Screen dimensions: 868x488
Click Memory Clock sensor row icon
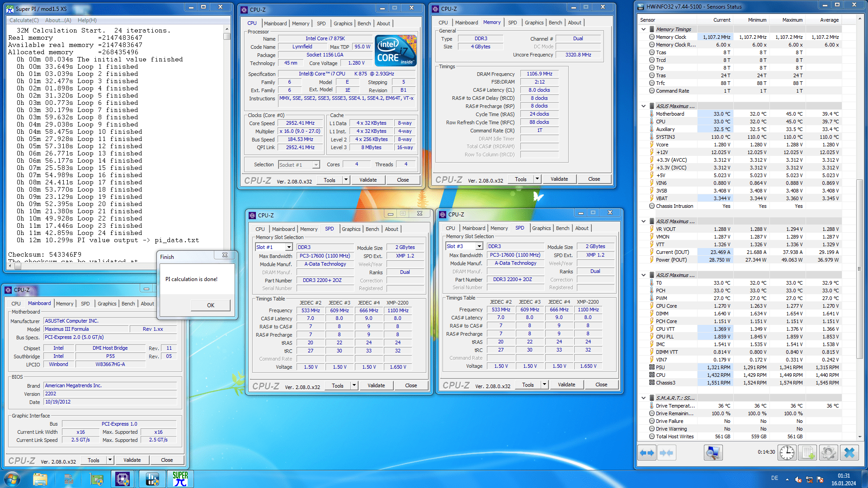[x=652, y=37]
